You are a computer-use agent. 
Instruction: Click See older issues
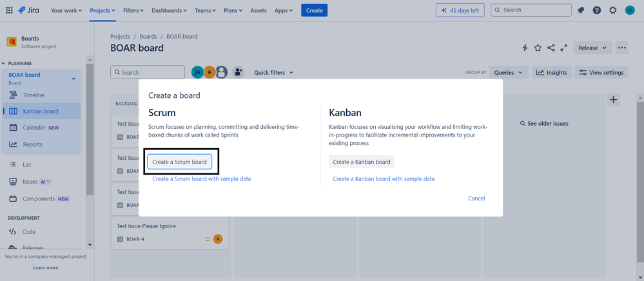pyautogui.click(x=544, y=123)
